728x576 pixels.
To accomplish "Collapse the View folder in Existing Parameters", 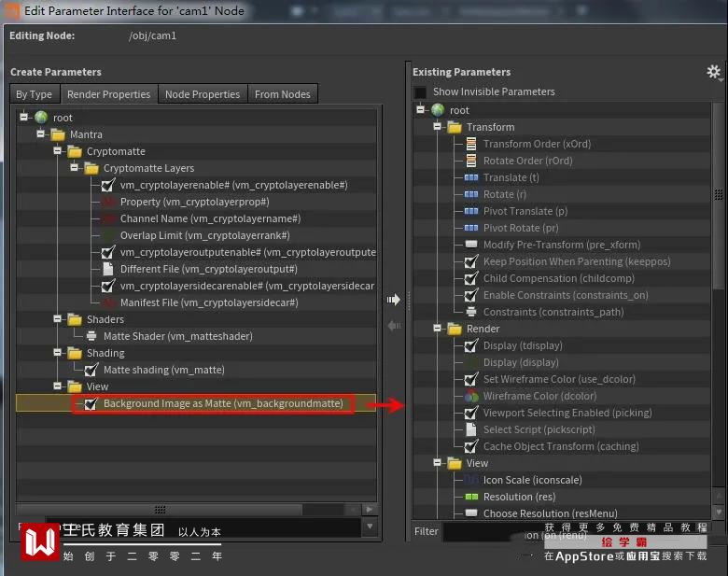I will pos(437,462).
